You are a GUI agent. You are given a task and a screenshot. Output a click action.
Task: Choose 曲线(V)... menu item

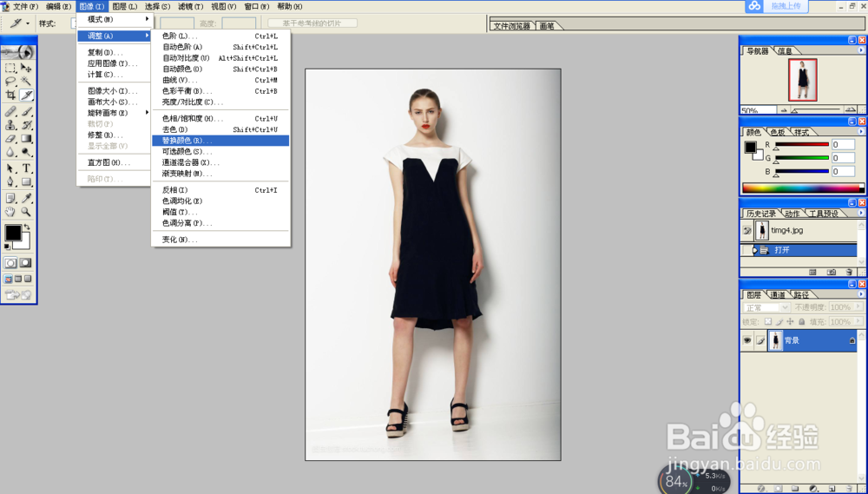point(220,80)
